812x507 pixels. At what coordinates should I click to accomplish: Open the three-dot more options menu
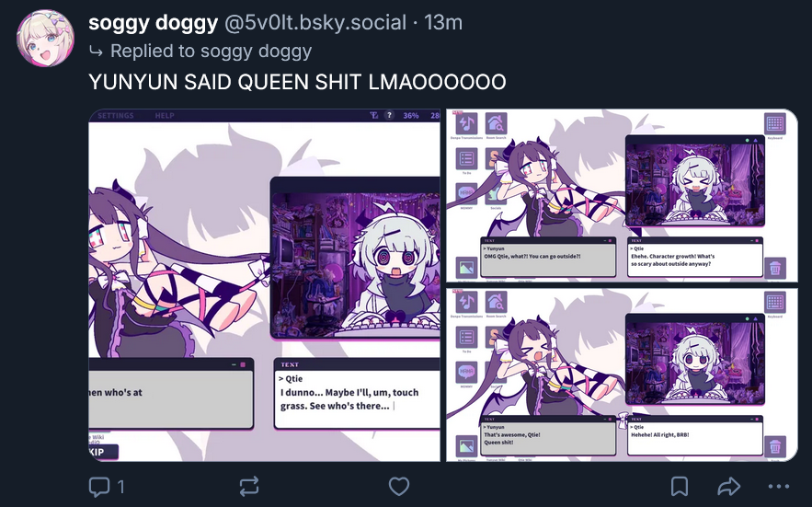(779, 486)
